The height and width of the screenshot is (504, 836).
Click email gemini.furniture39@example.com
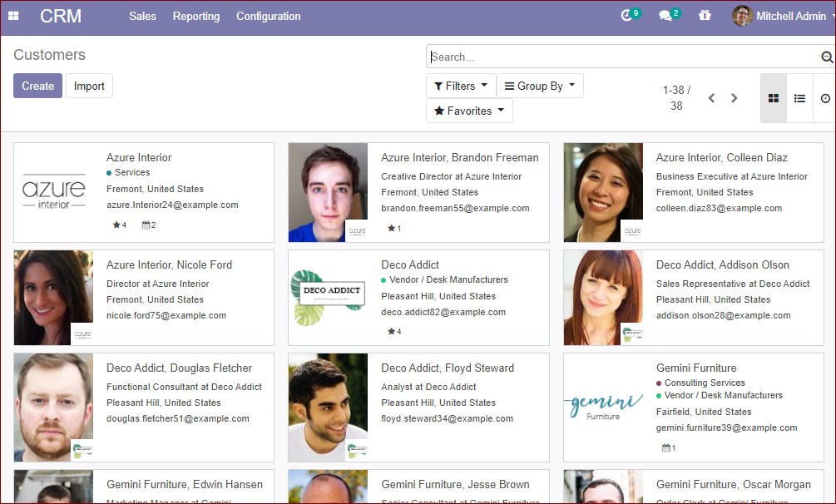pos(727,427)
